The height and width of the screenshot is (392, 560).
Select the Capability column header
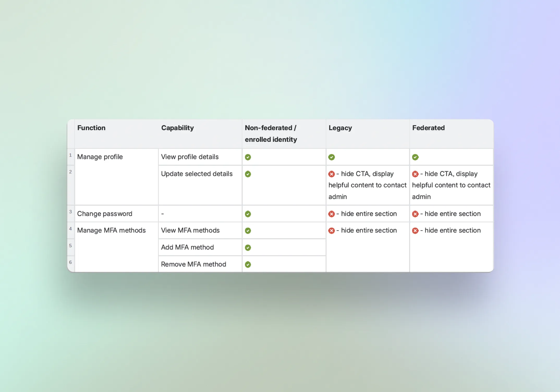click(x=177, y=128)
